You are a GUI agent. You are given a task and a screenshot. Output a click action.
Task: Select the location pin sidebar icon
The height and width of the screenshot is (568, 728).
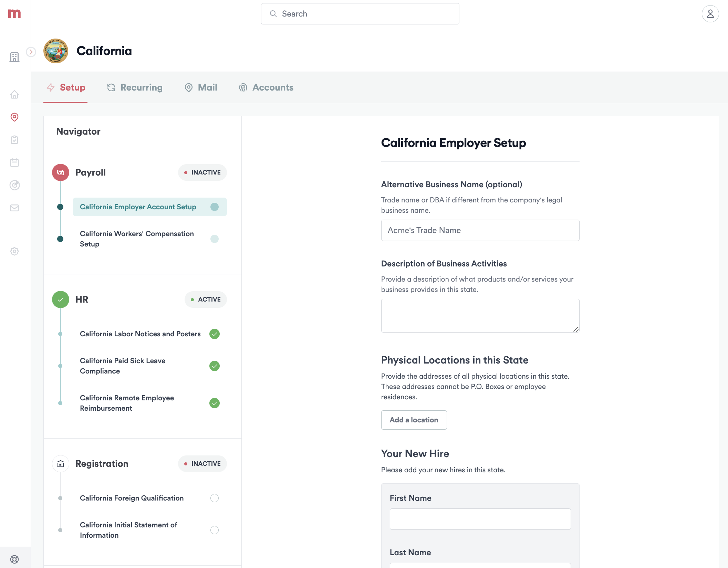click(14, 117)
